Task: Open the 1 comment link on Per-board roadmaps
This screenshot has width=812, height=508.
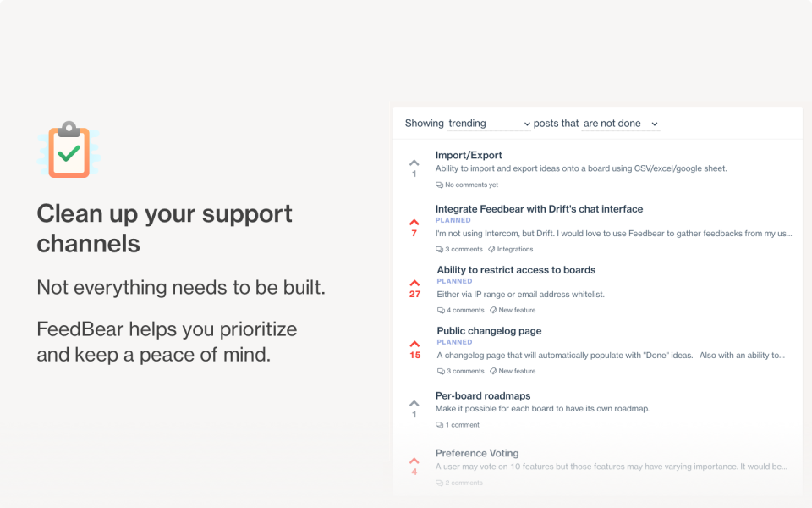Action: (x=458, y=425)
